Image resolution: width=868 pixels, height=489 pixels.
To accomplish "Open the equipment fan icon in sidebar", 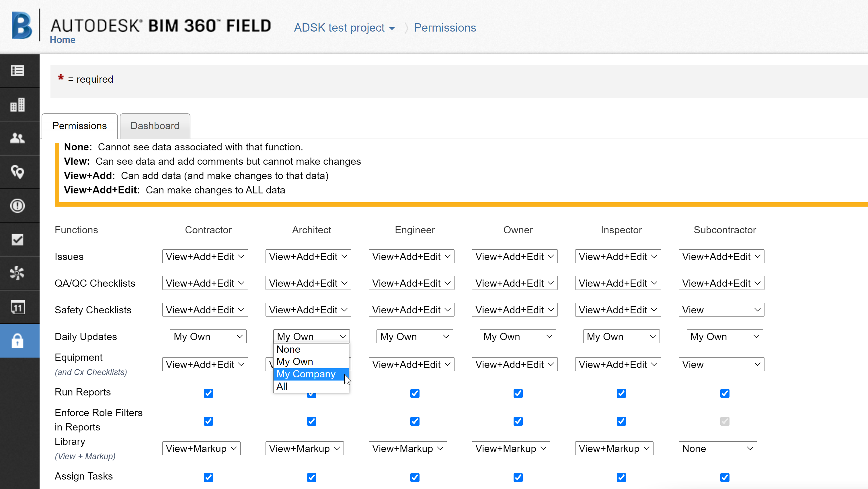I will click(x=17, y=273).
